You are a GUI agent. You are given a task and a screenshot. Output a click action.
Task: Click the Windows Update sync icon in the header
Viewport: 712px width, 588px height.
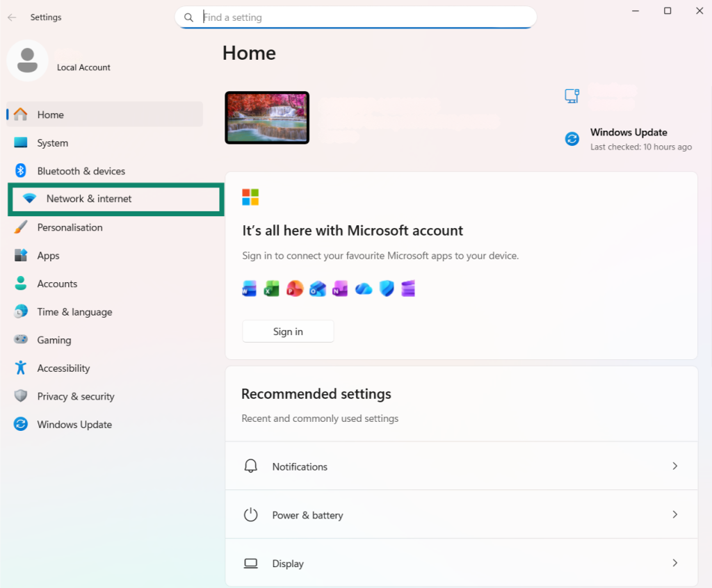coord(572,139)
